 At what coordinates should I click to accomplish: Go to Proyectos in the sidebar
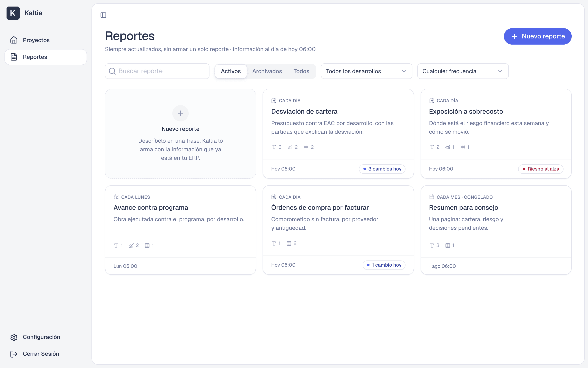click(46, 40)
